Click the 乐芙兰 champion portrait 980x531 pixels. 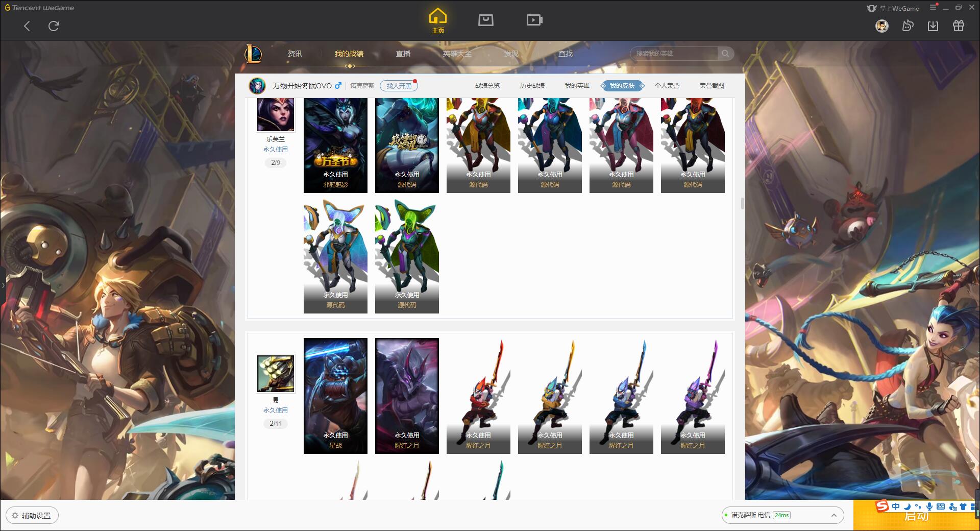(276, 115)
